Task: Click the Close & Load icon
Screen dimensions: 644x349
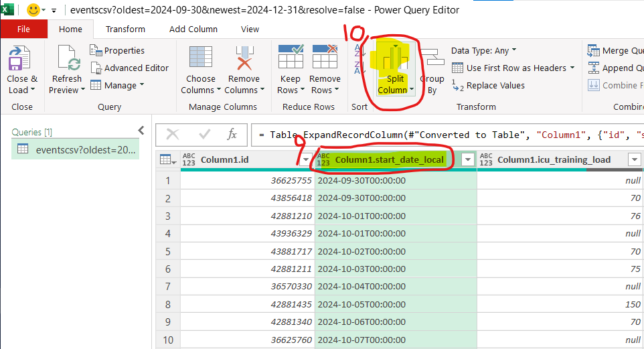Action: (19, 58)
